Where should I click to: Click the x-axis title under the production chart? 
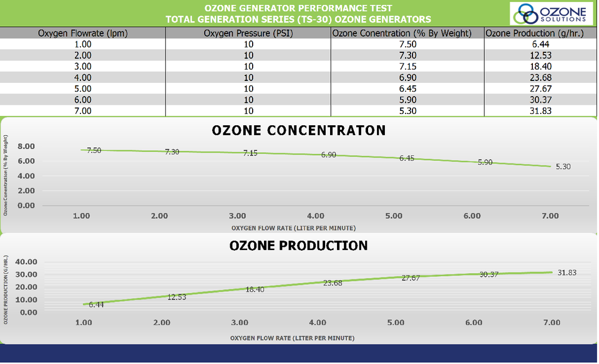293,337
